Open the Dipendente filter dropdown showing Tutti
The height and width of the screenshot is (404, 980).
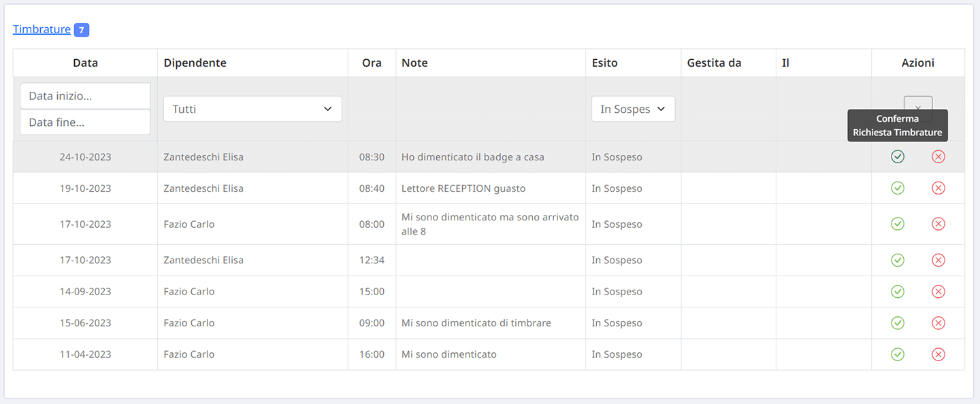(252, 109)
